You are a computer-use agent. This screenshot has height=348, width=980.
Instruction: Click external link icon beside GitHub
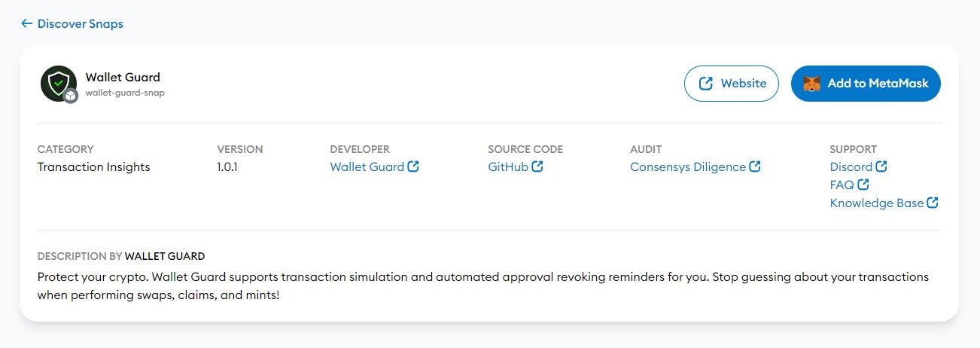point(537,166)
